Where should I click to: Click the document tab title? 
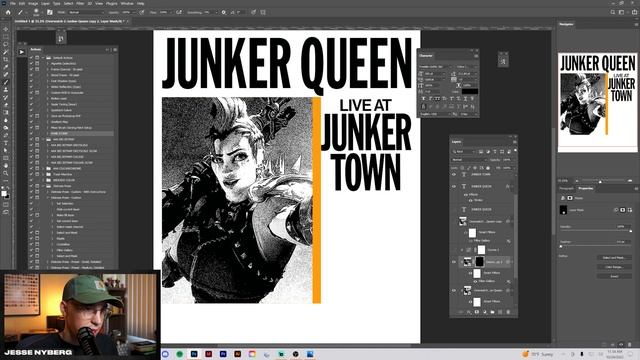point(69,21)
